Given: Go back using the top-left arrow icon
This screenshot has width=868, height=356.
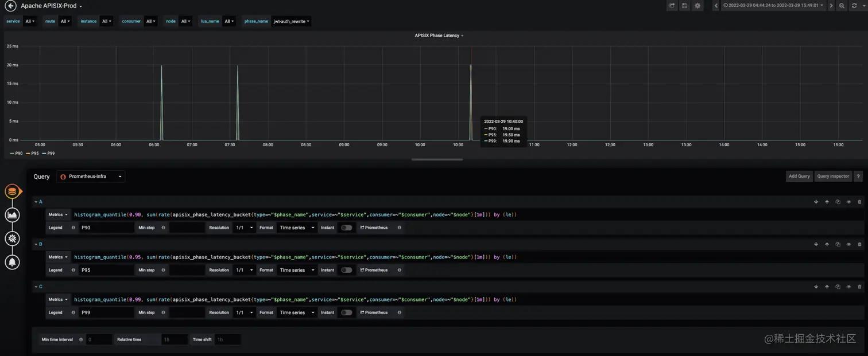Looking at the screenshot, I should point(10,6).
